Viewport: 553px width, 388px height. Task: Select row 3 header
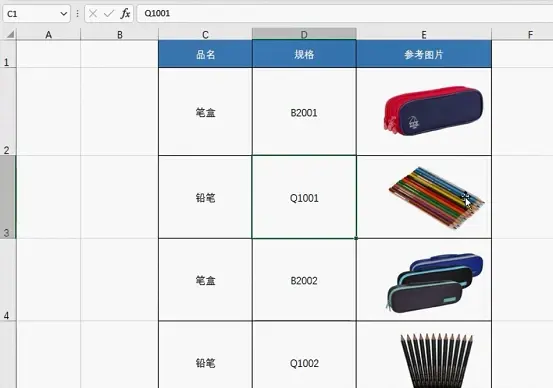point(8,197)
